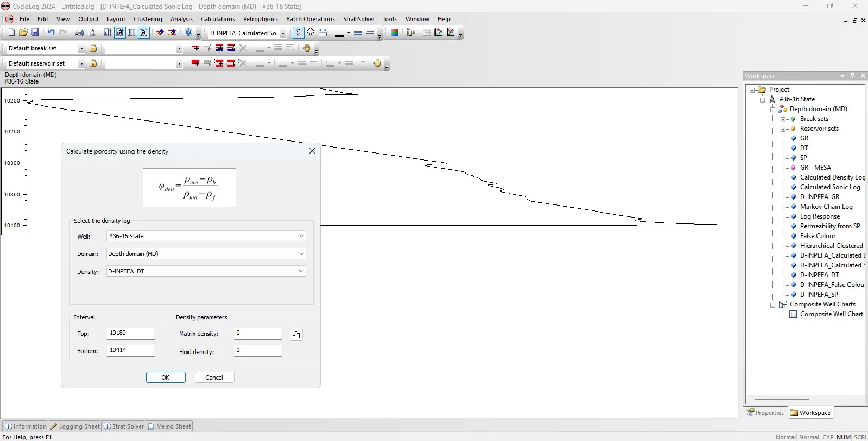This screenshot has width=868, height=441.
Task: Open the Petrophysics menu
Action: [261, 19]
